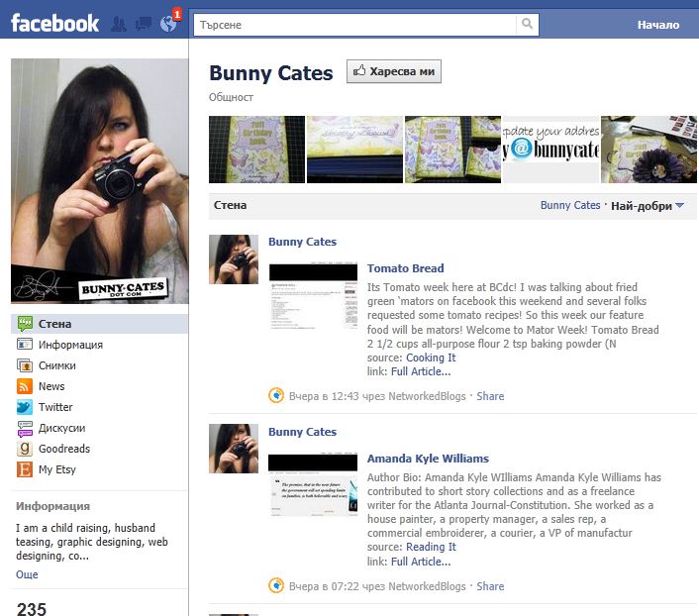Screen dimensions: 699x616
Task: Go to Начало in the header
Action: coord(658,25)
